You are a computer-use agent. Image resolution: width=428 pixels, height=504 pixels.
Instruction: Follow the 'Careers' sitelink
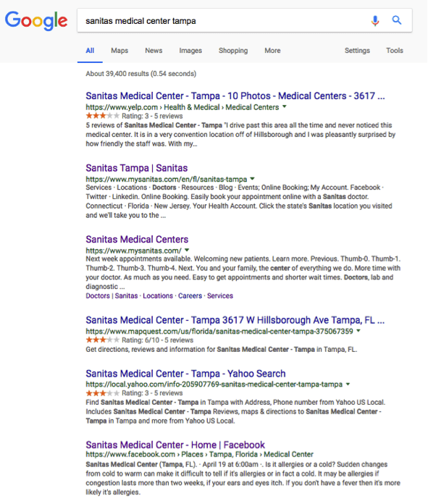point(190,295)
